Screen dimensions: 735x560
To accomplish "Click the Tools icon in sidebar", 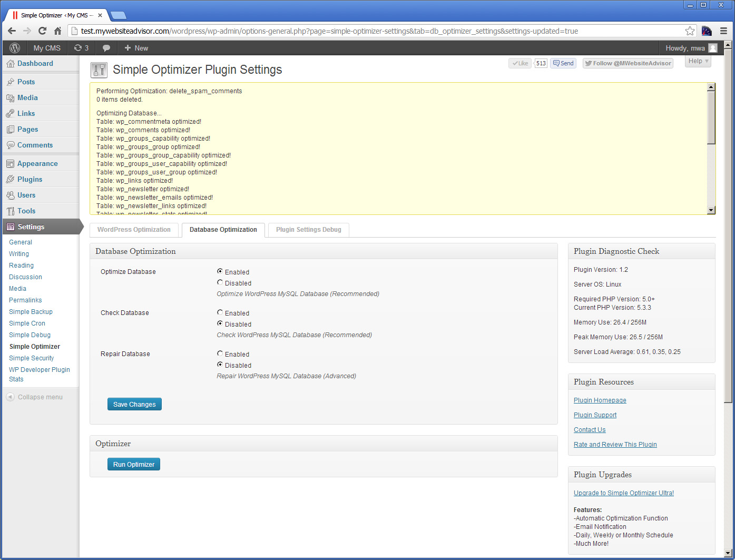I will click(x=11, y=211).
